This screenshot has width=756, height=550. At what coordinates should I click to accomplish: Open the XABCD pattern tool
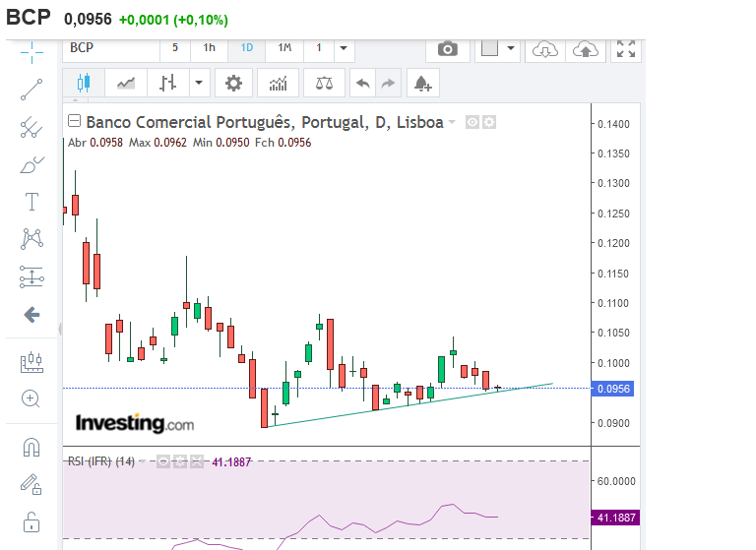(x=31, y=239)
